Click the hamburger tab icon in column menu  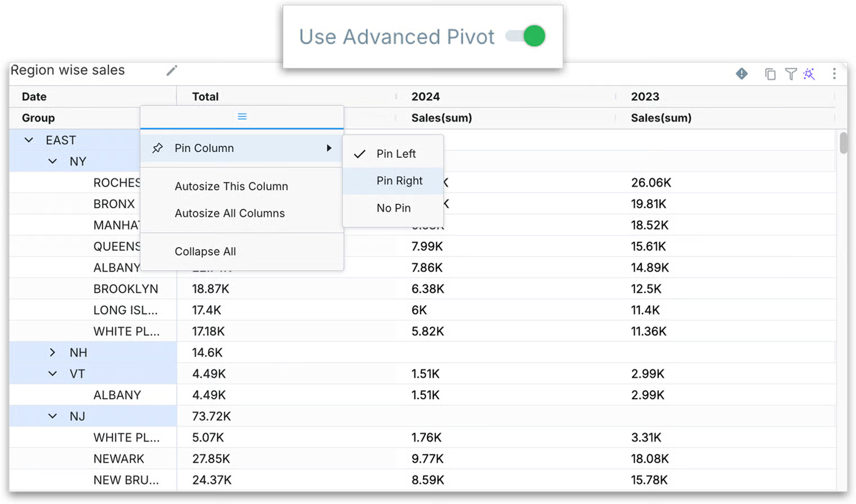[x=242, y=117]
